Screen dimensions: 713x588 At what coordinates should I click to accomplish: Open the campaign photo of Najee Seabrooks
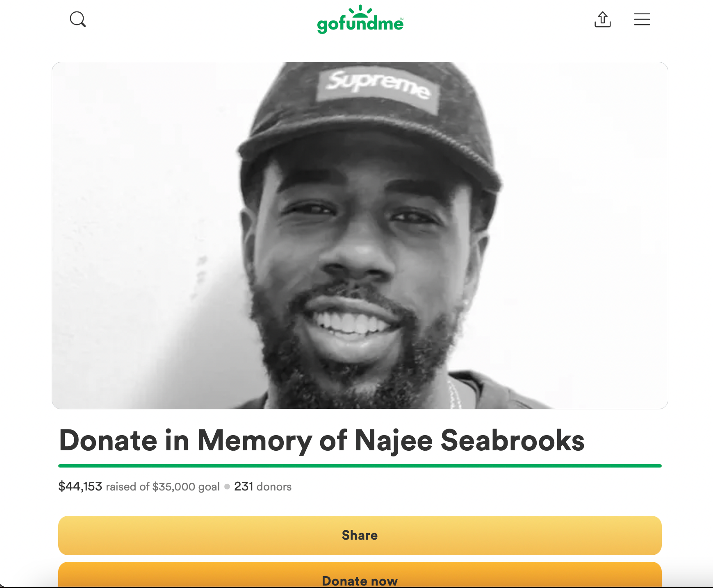pos(360,236)
